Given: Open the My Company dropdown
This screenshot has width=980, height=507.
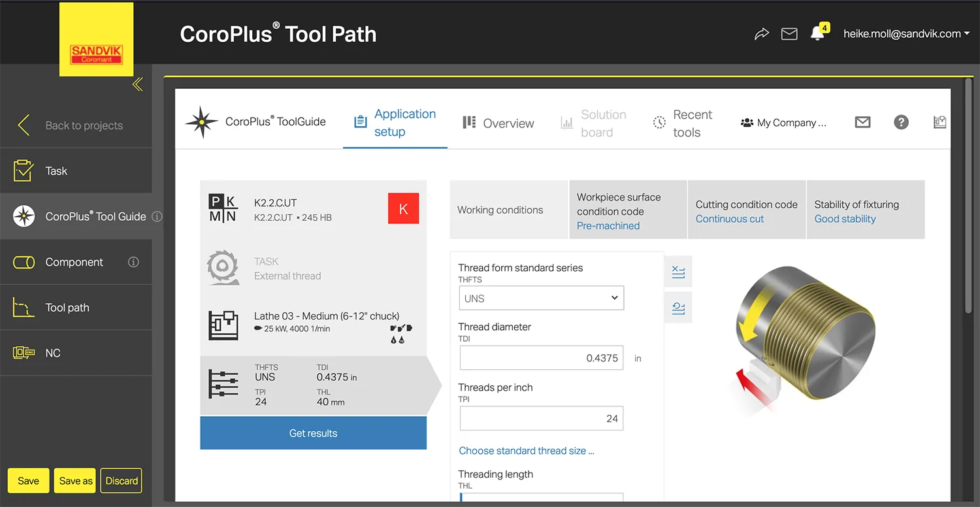Looking at the screenshot, I should (783, 123).
